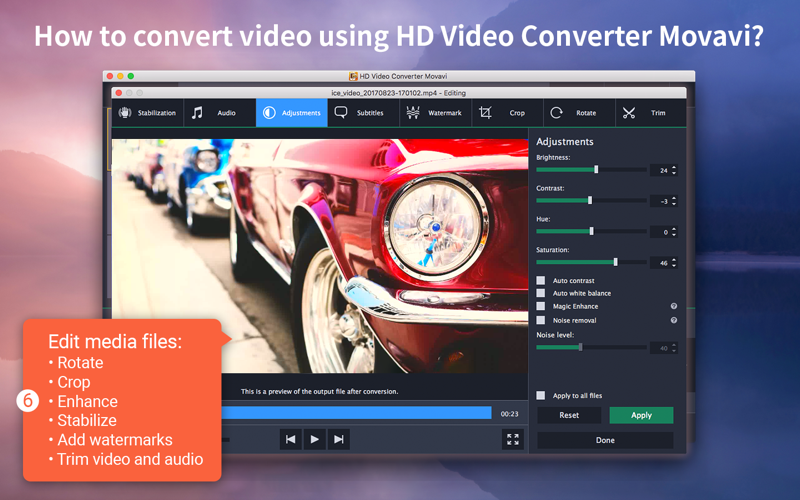Check the Apply to all files box
This screenshot has width=800, height=500.
tap(541, 396)
